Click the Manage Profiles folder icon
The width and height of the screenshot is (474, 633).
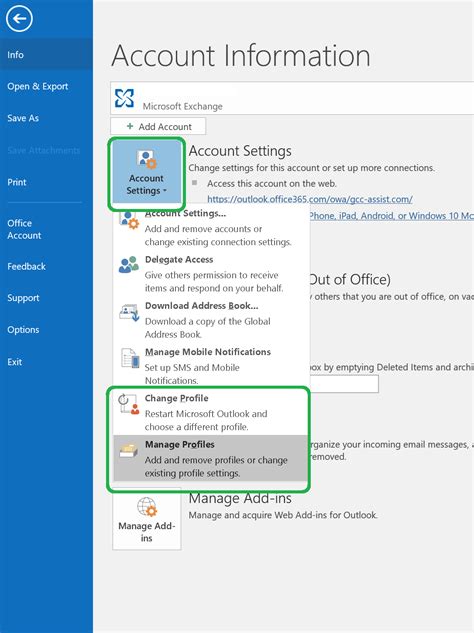click(129, 450)
